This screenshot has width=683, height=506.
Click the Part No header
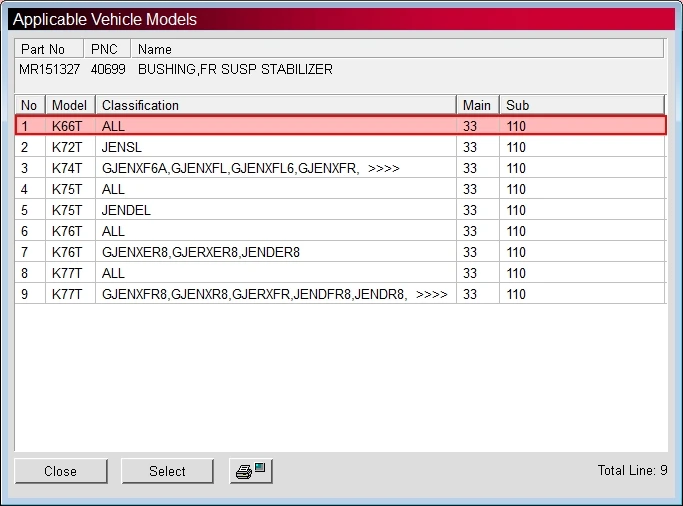coord(49,49)
